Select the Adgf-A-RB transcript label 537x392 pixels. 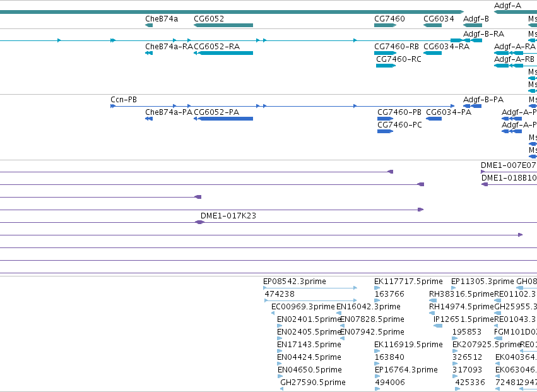514,59
